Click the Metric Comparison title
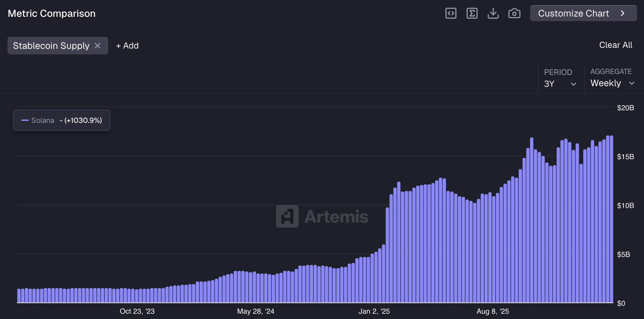Viewport: 644px width, 319px height. (52, 14)
